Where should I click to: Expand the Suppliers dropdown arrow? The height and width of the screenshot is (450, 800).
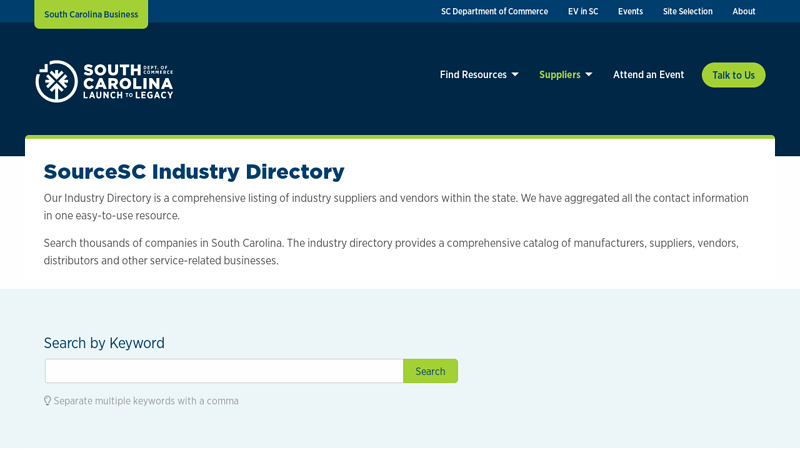(x=589, y=75)
